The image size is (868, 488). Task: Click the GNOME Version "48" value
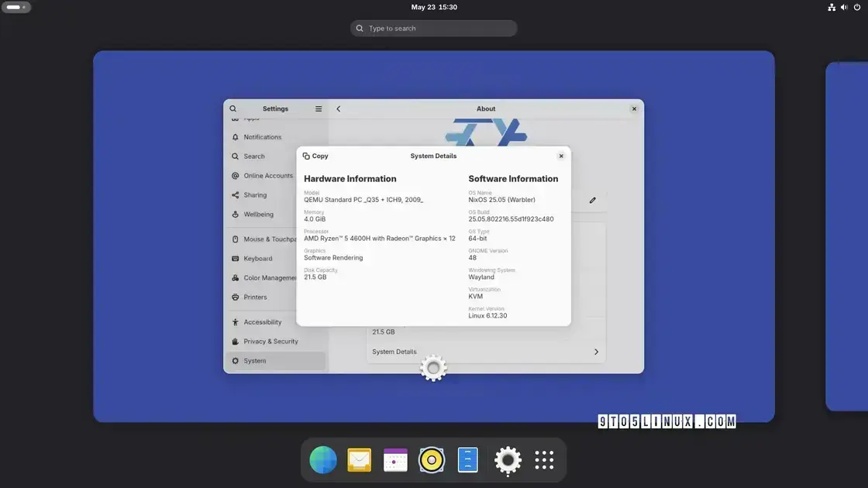click(472, 258)
